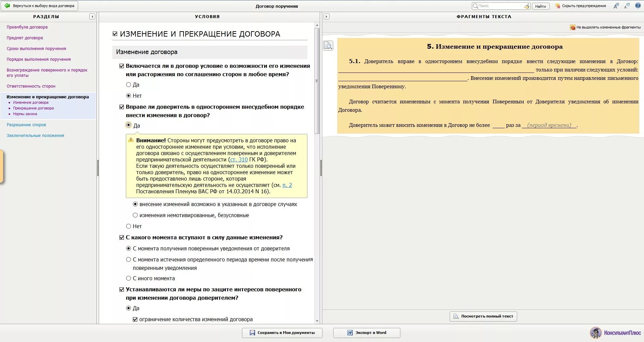
Task: Toggle checkbox 'Устанавливаются ли меры по защите'
Action: (x=122, y=289)
